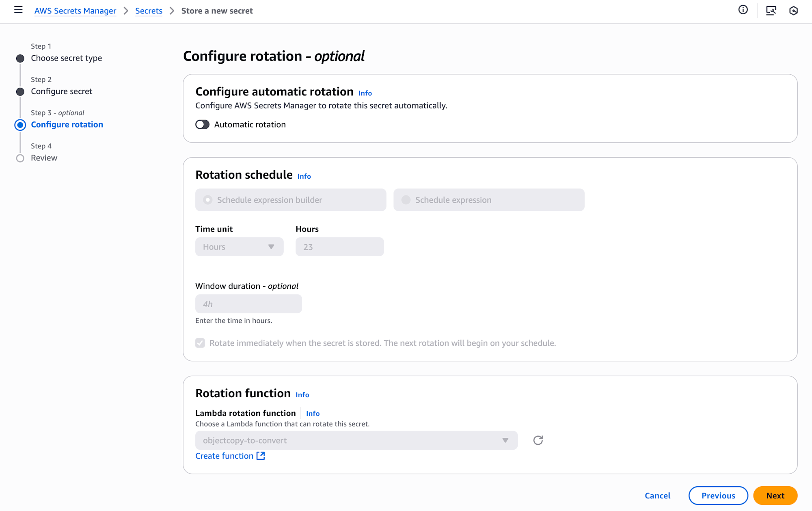812x511 pixels.
Task: Click the Previous button
Action: pyautogui.click(x=718, y=496)
